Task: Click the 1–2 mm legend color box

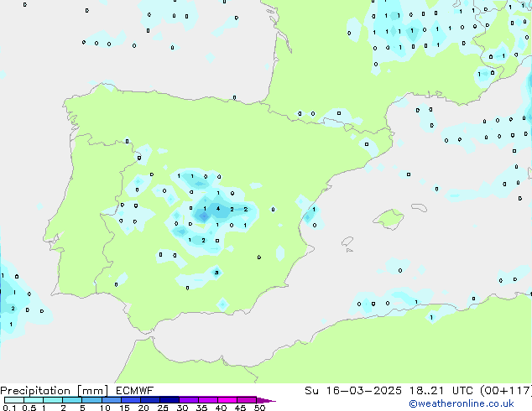Action: (x=53, y=400)
